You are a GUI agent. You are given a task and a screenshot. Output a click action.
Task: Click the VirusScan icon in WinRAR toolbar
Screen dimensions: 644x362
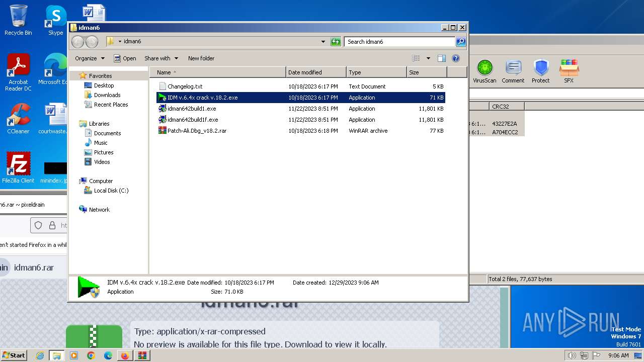[485, 71]
